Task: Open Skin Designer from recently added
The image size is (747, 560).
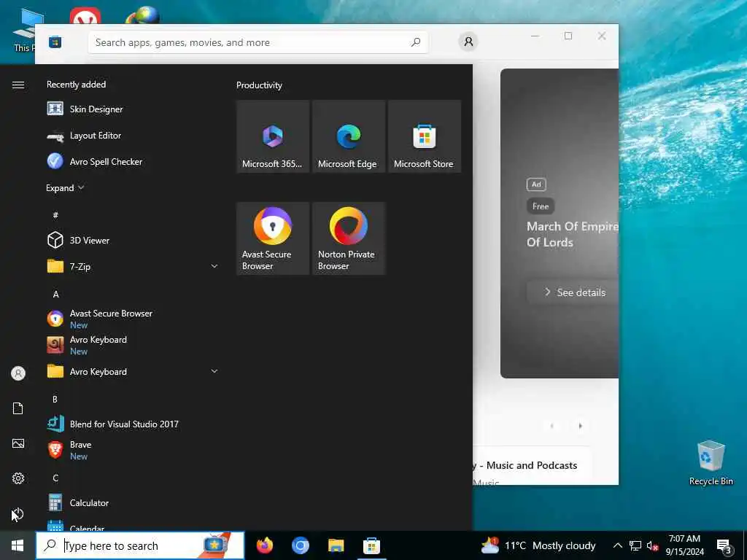Action: click(x=132, y=109)
